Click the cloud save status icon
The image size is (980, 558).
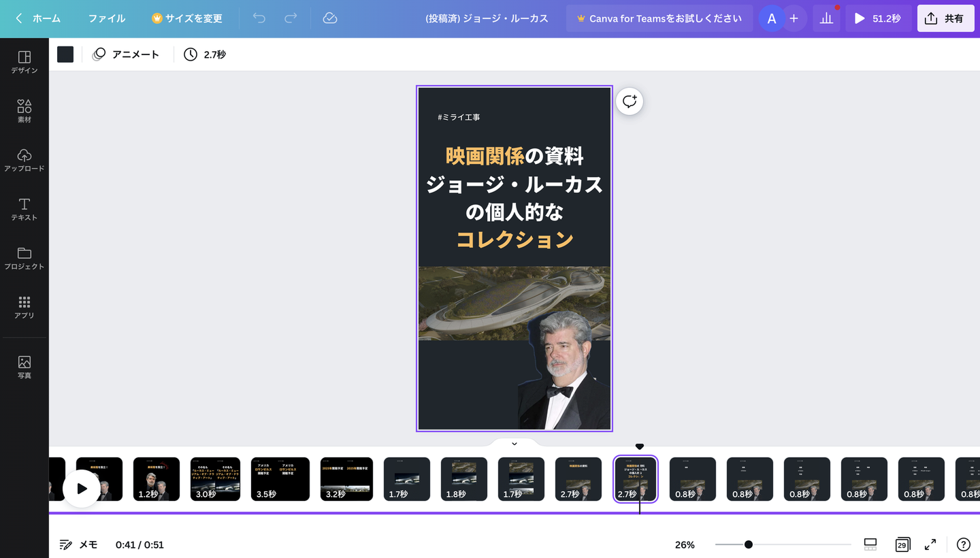tap(330, 18)
